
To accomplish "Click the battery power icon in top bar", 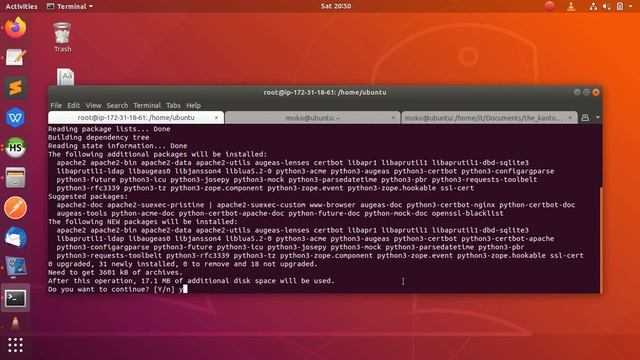I will pos(620,6).
